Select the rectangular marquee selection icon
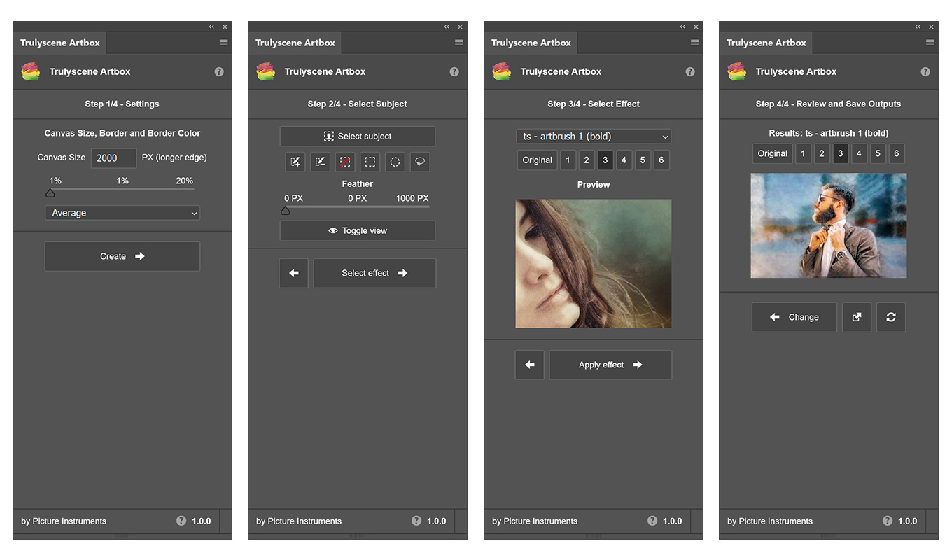The width and height of the screenshot is (952, 560). click(370, 162)
